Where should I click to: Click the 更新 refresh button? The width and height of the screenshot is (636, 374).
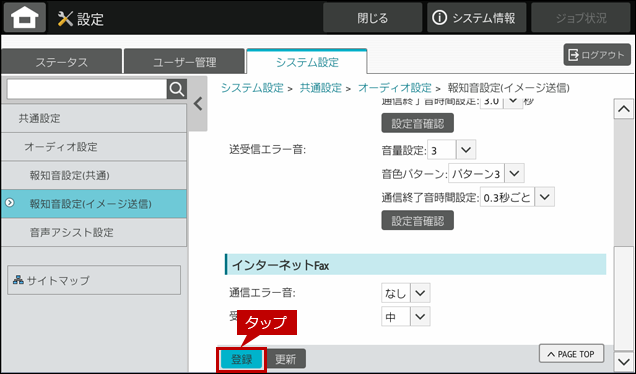tap(285, 359)
